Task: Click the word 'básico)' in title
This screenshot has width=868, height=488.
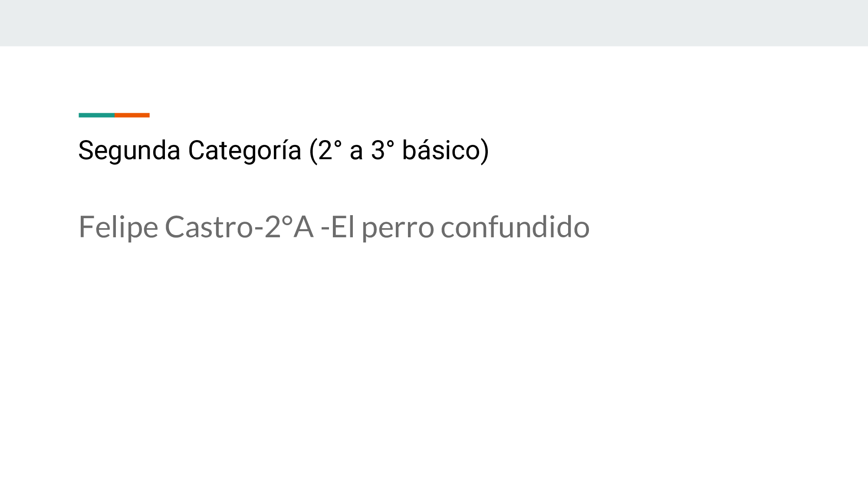Action: 445,151
